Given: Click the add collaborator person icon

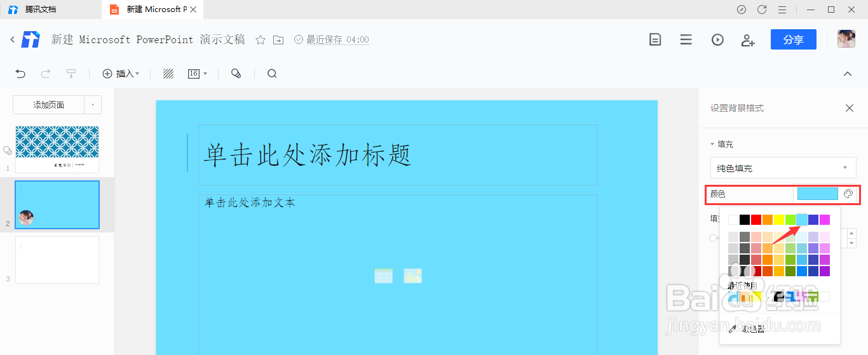Looking at the screenshot, I should click(x=748, y=39).
